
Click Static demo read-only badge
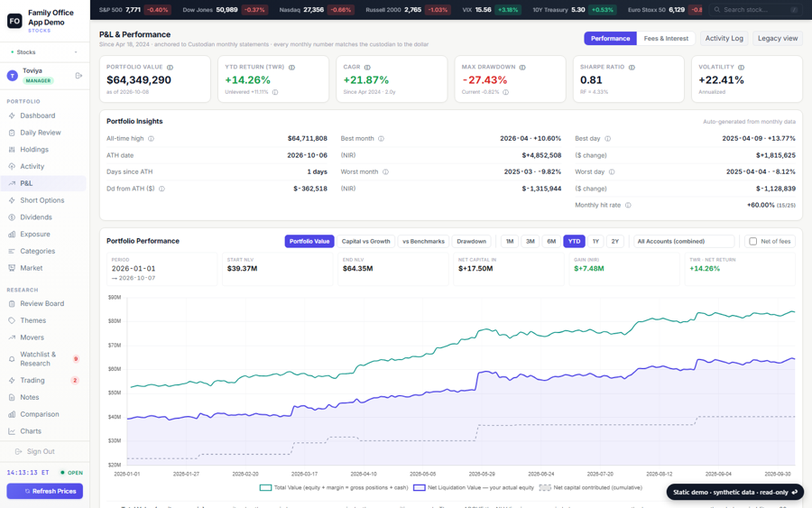[x=734, y=492]
